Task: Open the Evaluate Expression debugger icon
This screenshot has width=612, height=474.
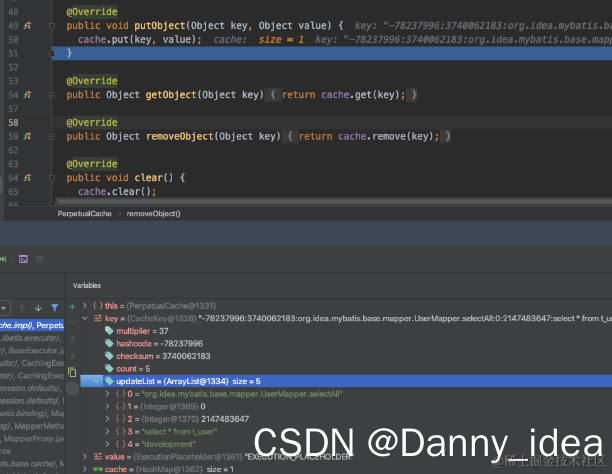Action: [x=23, y=259]
